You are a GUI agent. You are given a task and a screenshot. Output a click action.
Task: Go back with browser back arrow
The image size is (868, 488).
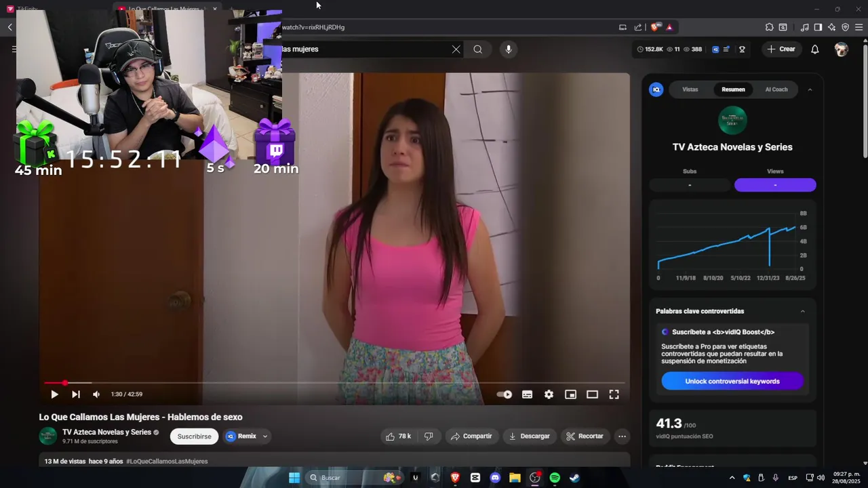point(9,27)
